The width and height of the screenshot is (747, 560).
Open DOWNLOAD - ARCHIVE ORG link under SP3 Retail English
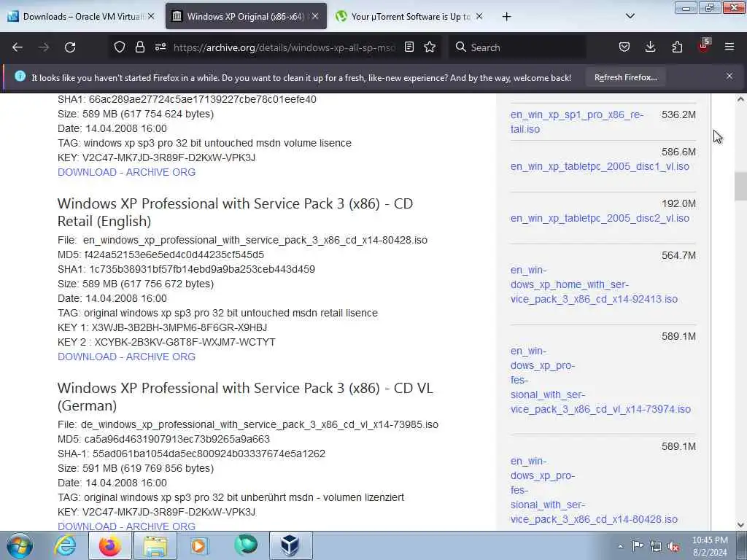coord(126,357)
